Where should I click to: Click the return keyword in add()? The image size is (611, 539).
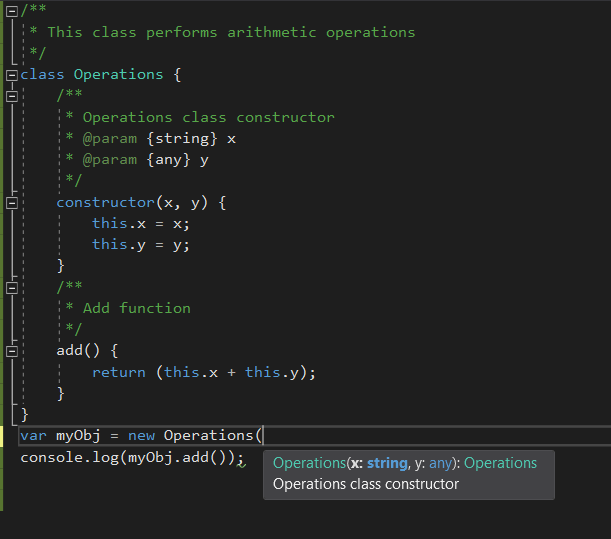pos(118,372)
